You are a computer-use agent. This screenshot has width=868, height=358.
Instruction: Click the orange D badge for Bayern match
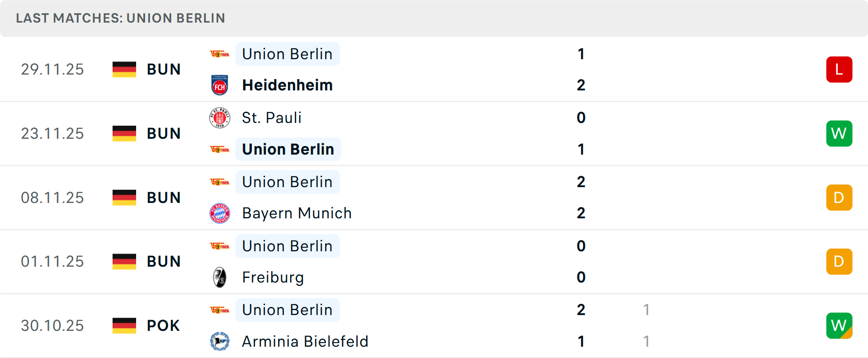[839, 198]
